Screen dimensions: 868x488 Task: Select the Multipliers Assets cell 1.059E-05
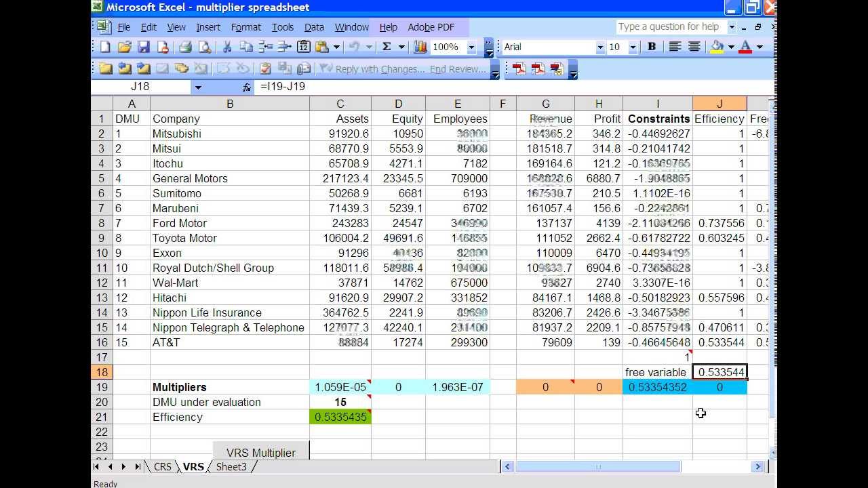pyautogui.click(x=340, y=387)
